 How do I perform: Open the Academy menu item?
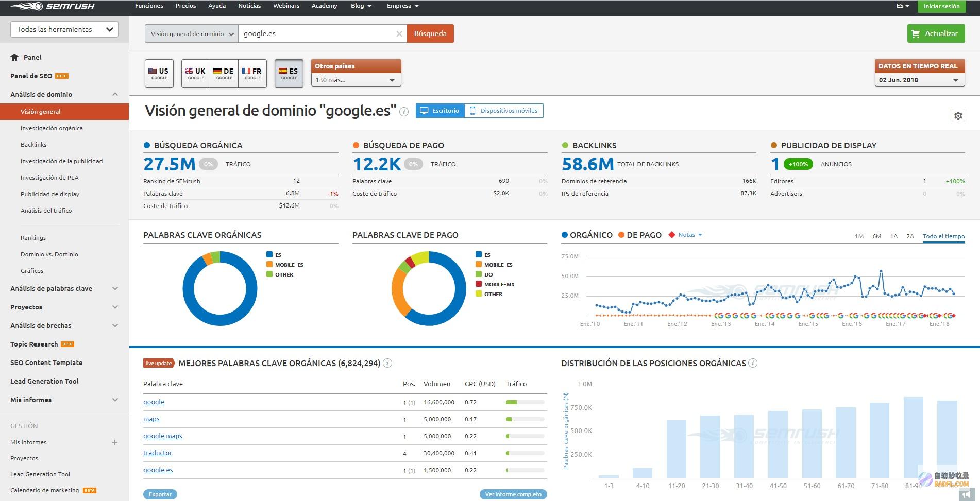(x=325, y=6)
